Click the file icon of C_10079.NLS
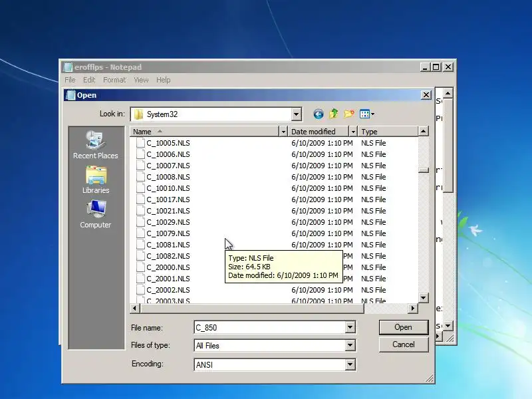 (x=140, y=233)
